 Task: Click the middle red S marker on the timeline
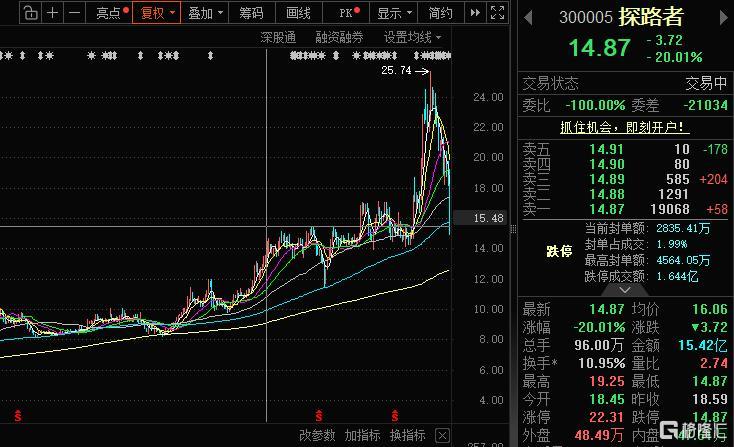(x=319, y=415)
